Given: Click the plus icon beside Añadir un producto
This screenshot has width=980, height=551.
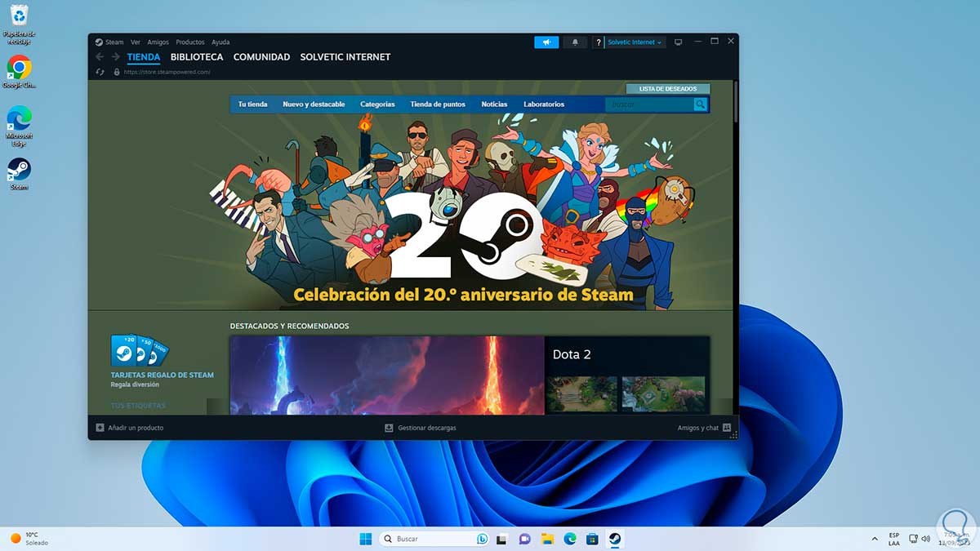Looking at the screenshot, I should pyautogui.click(x=100, y=428).
